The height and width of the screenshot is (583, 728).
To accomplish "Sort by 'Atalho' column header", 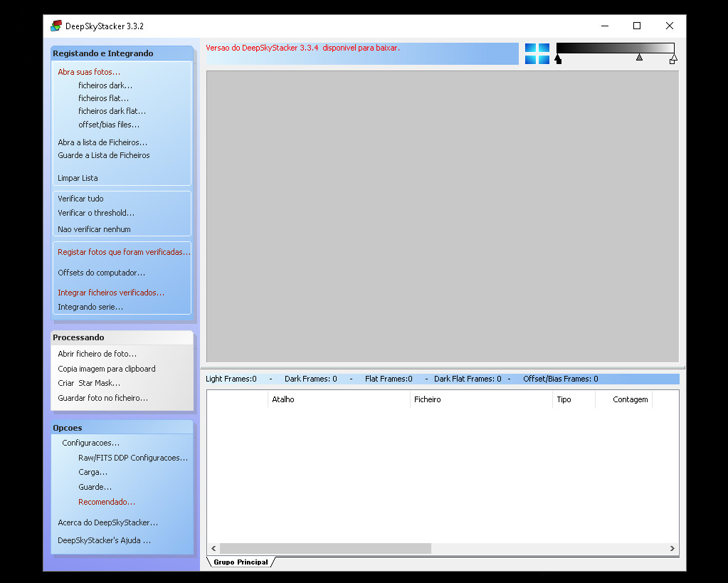I will tap(339, 399).
